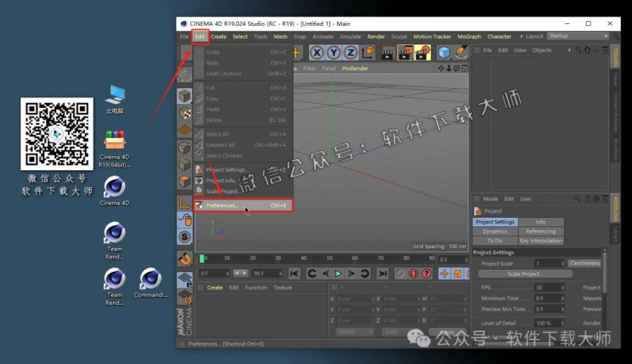Enable automatic keyframing with the red record toggle
Image resolution: width=632 pixels, height=364 pixels.
pos(414,273)
